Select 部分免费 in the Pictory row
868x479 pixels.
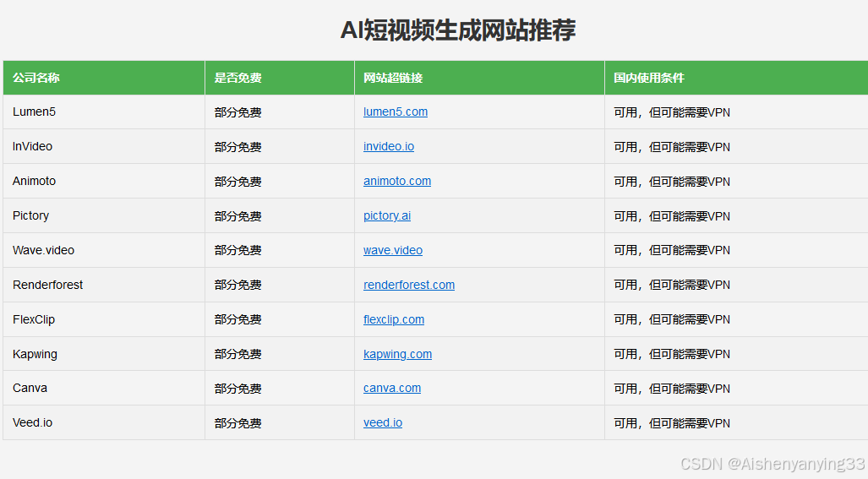tap(238, 216)
